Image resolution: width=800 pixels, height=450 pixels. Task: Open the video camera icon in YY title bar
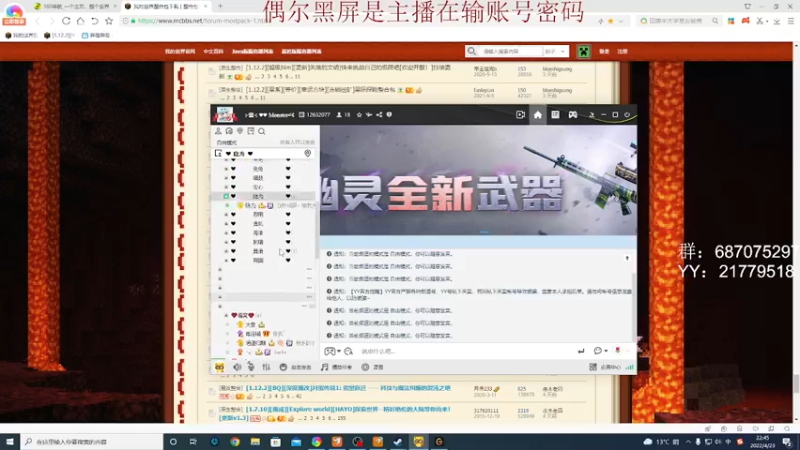coord(520,115)
